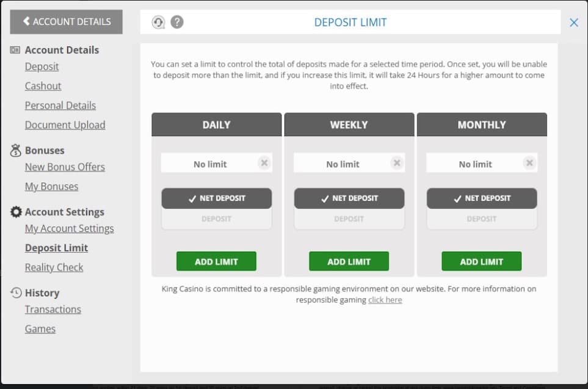Select Deposit option for Daily limit
This screenshot has height=389, width=588.
[x=217, y=219]
